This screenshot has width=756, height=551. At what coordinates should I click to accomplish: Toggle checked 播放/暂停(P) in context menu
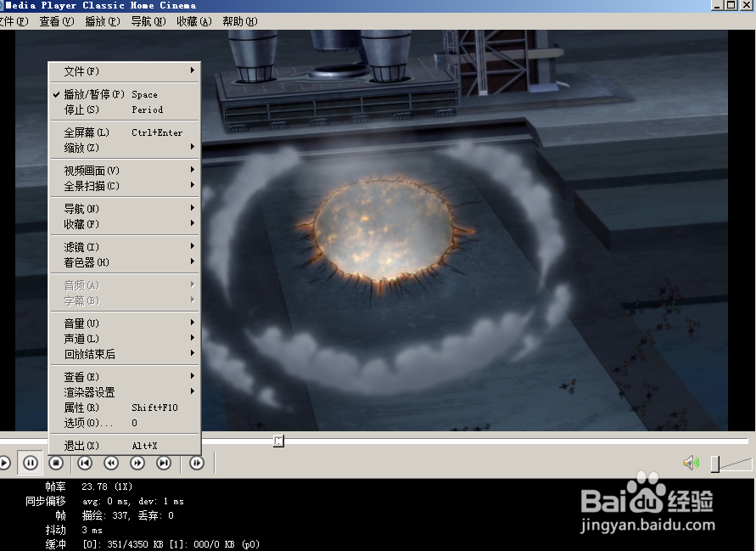point(125,94)
